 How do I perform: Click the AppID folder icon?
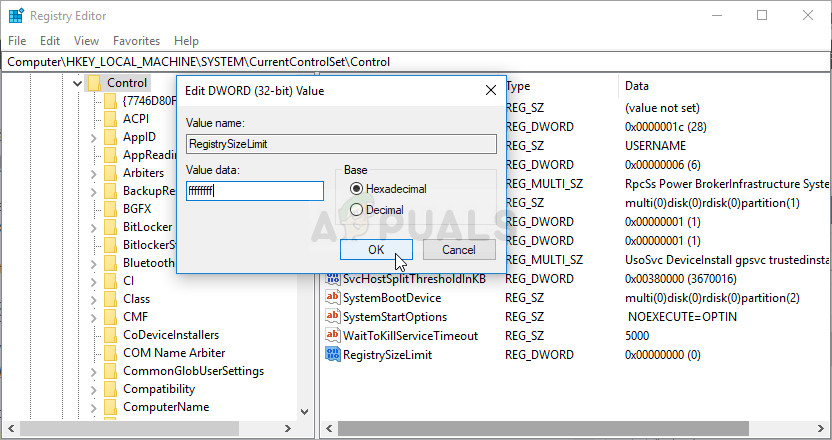tap(110, 137)
